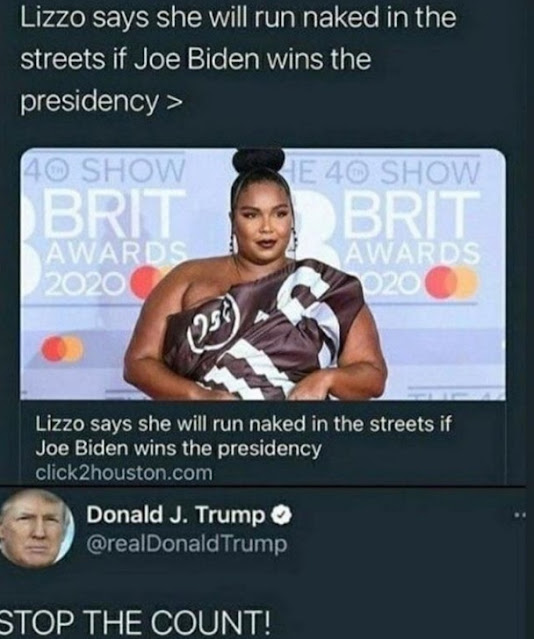This screenshot has width=534, height=639.
Task: Open Donald J. Trump's profile avatar
Action: pyautogui.click(x=37, y=529)
